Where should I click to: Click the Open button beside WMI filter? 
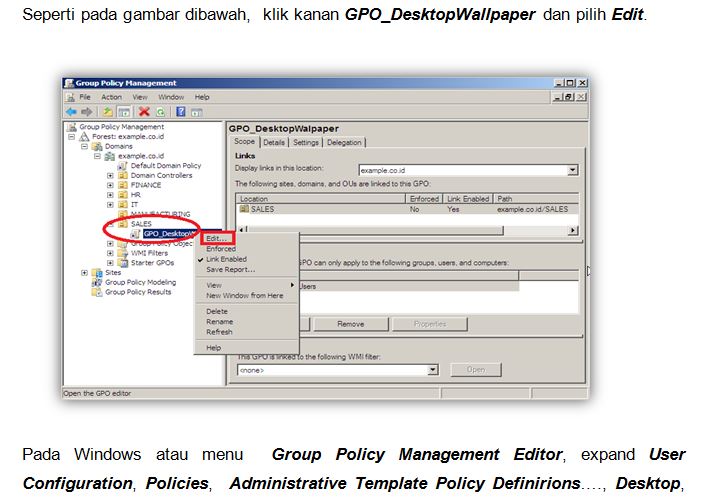[x=476, y=370]
